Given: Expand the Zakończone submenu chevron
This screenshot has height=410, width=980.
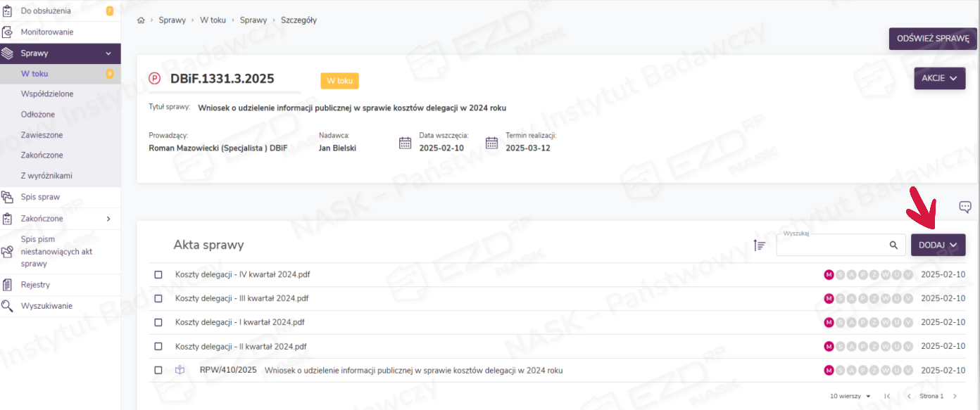Looking at the screenshot, I should click(x=108, y=219).
